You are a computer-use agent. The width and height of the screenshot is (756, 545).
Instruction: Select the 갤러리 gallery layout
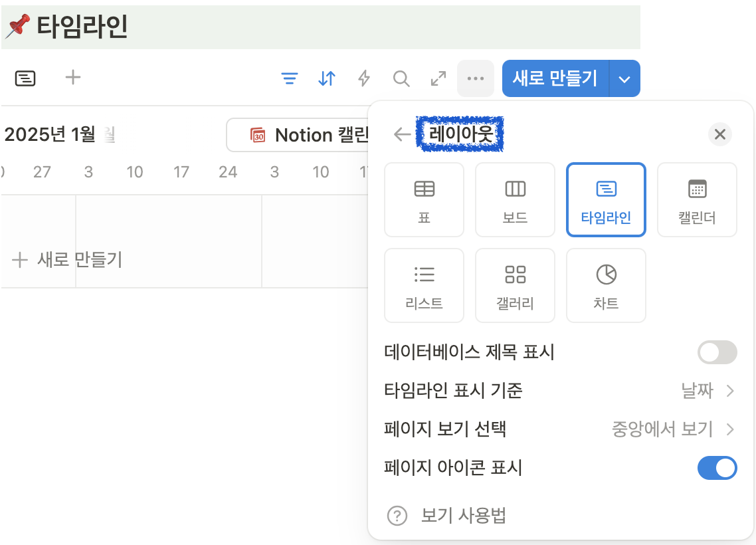click(x=515, y=285)
